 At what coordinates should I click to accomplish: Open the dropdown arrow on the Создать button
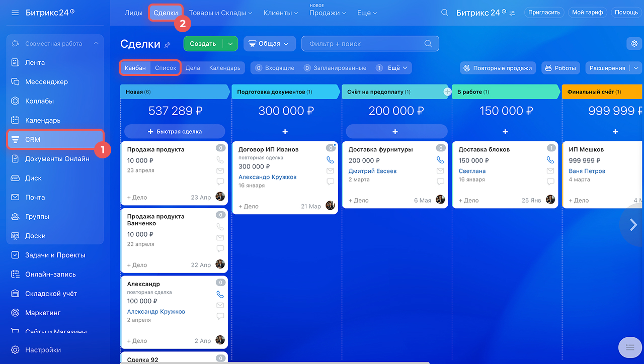click(230, 44)
